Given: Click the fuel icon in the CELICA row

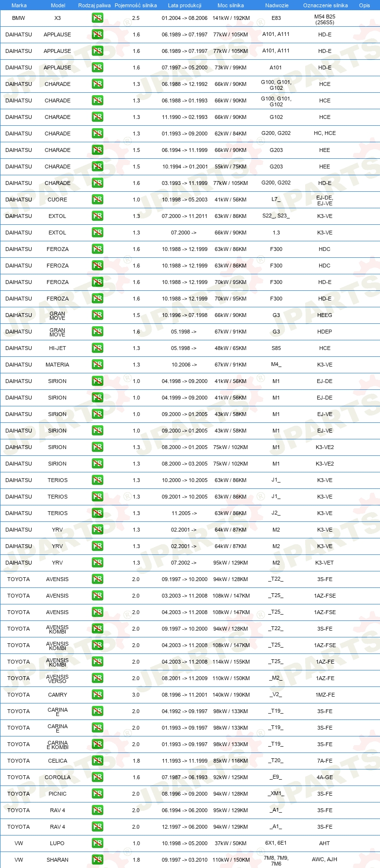Looking at the screenshot, I should click(x=97, y=761).
